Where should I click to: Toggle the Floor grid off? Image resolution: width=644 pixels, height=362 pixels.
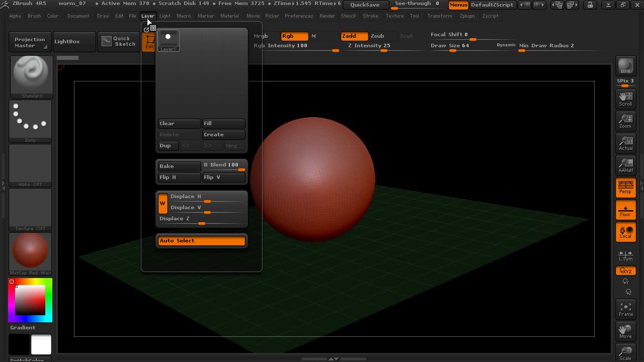[625, 210]
